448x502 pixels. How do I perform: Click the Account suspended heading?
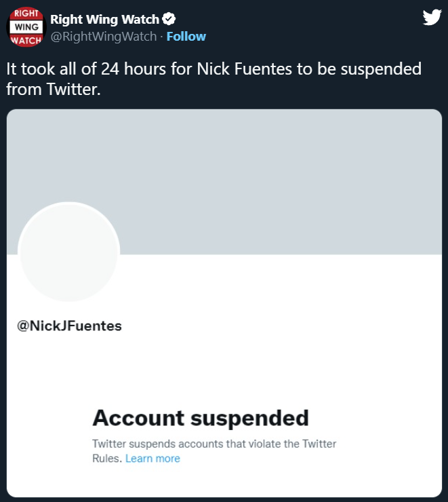(200, 418)
